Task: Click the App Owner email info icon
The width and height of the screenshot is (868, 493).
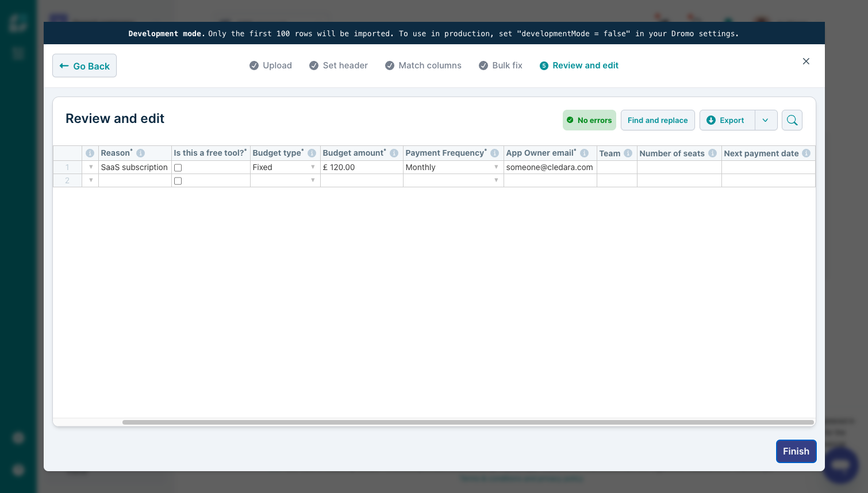Action: 584,153
